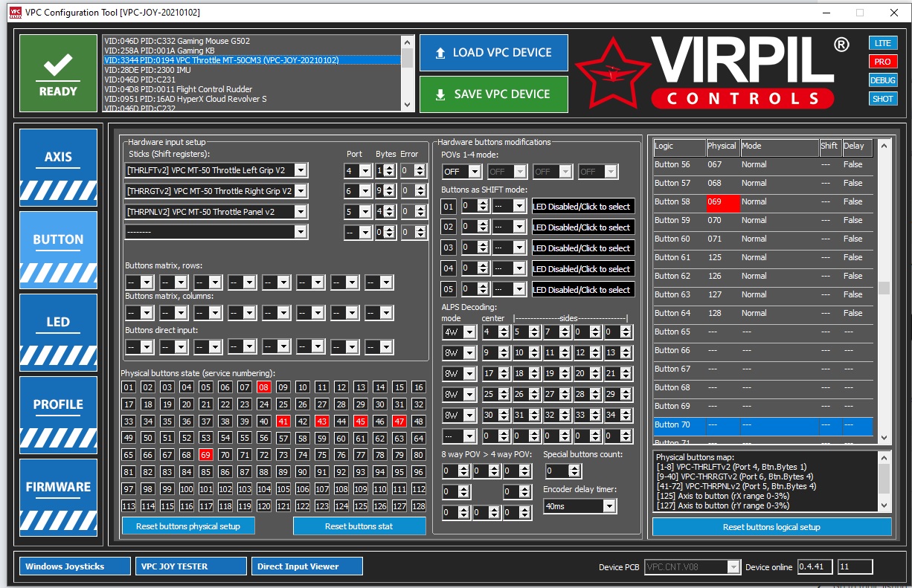Image resolution: width=912 pixels, height=588 pixels.
Task: Open the disabled Device PCB dropdown
Action: [693, 567]
